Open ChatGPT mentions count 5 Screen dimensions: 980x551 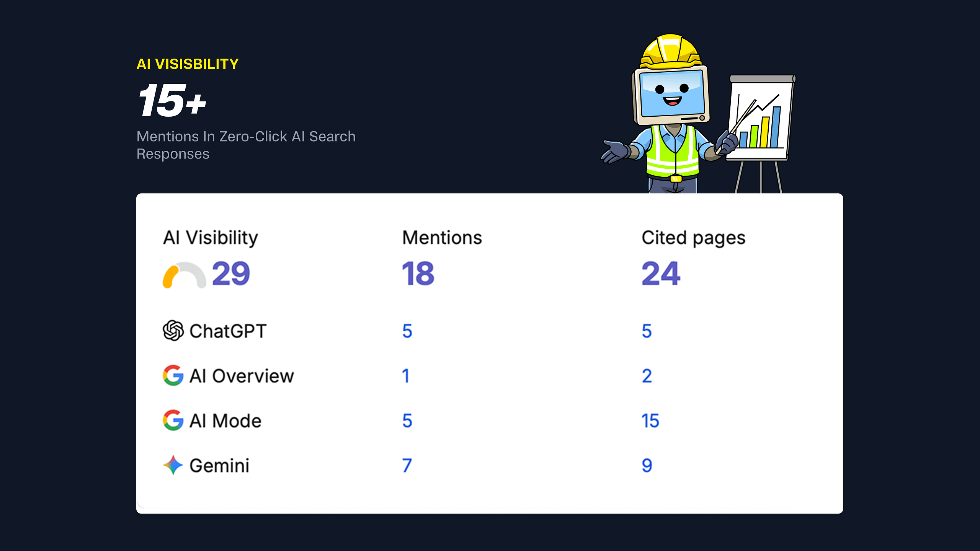point(407,331)
